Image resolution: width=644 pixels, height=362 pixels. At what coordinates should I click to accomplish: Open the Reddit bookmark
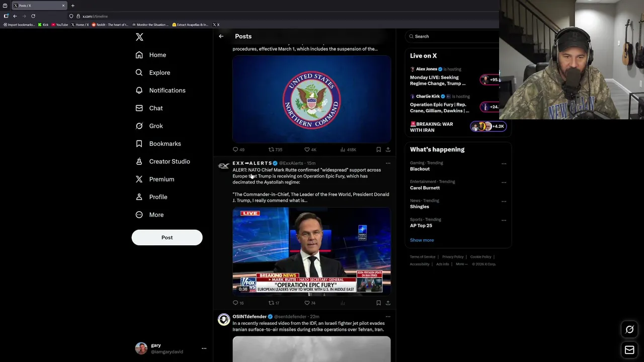point(110,25)
